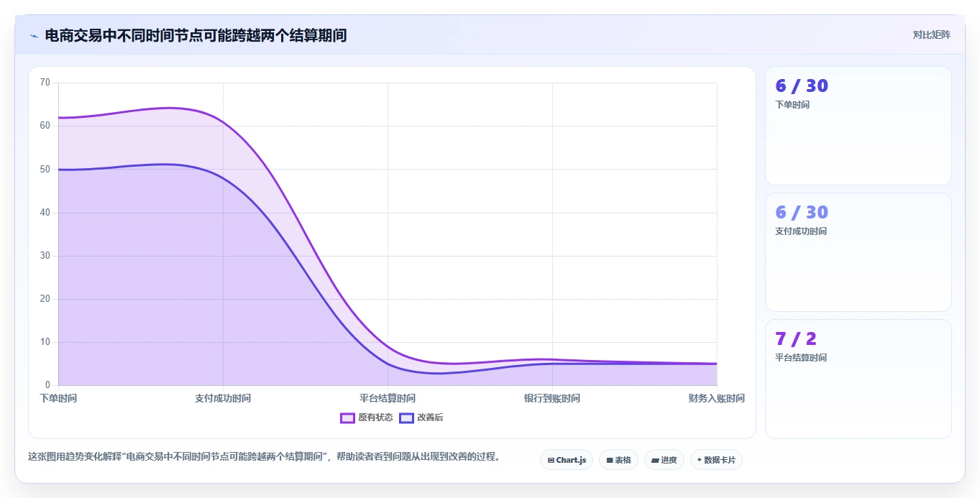The height and width of the screenshot is (498, 980).
Task: Click the 支付成功时间 x-axis label
Action: (223, 398)
